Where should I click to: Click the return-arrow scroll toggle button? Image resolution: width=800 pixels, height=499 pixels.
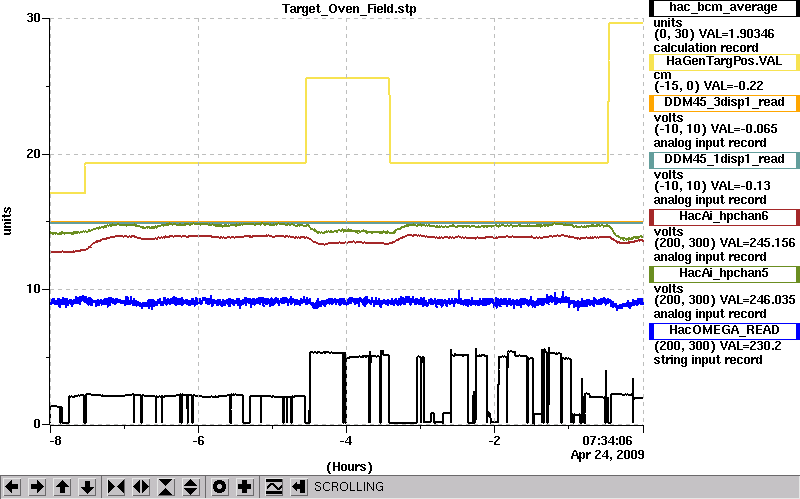coord(299,487)
